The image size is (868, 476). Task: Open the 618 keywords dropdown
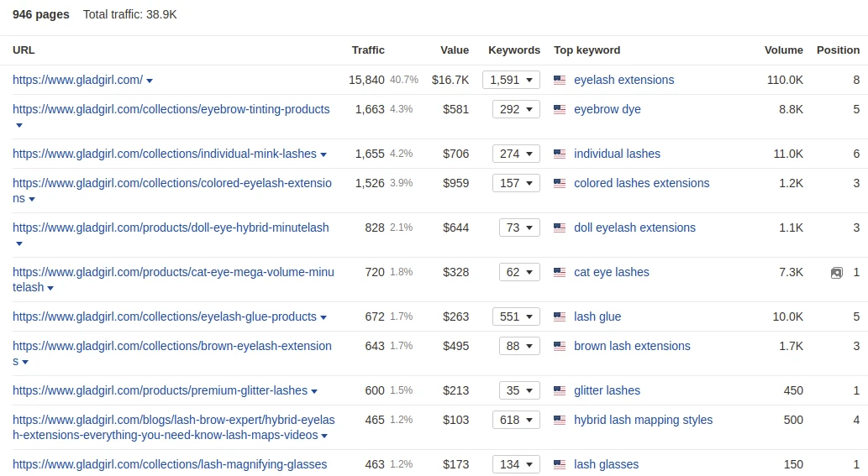coord(516,420)
